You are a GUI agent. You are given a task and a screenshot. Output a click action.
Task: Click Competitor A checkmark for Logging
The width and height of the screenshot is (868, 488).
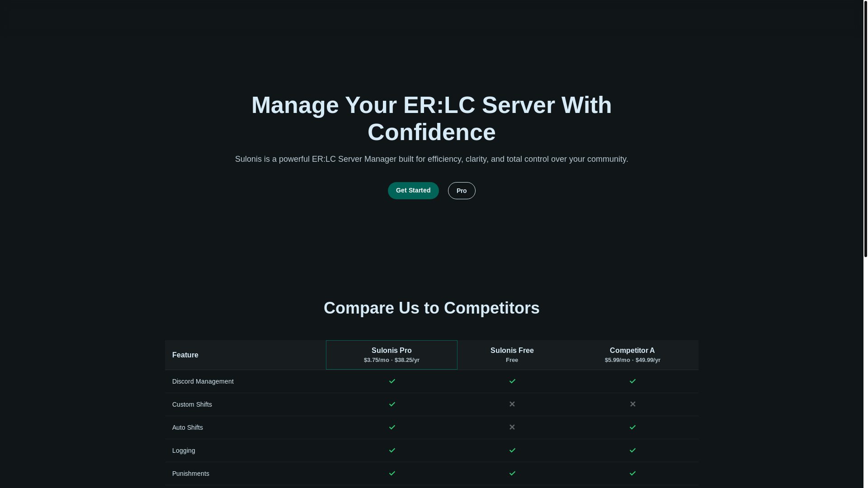pyautogui.click(x=632, y=450)
